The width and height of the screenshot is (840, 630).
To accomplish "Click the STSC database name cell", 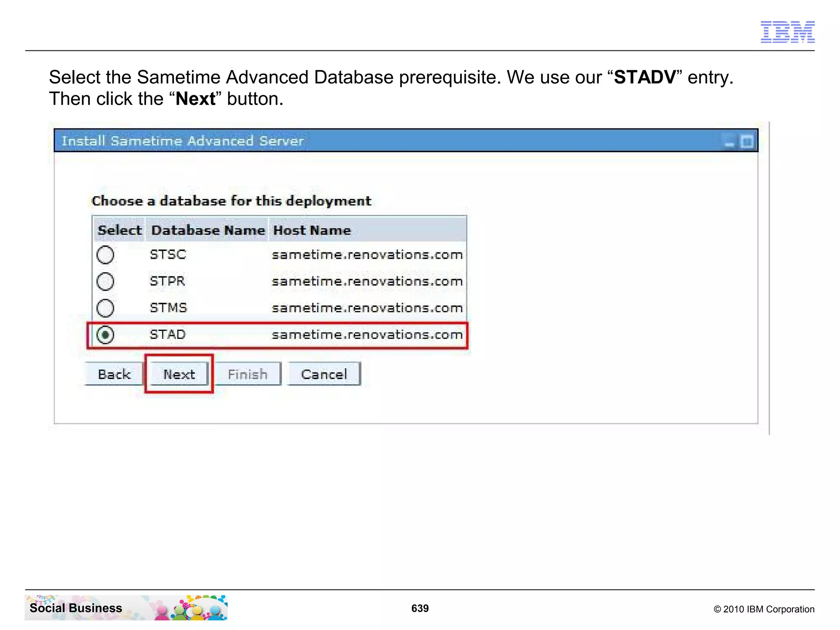I will click(x=168, y=255).
